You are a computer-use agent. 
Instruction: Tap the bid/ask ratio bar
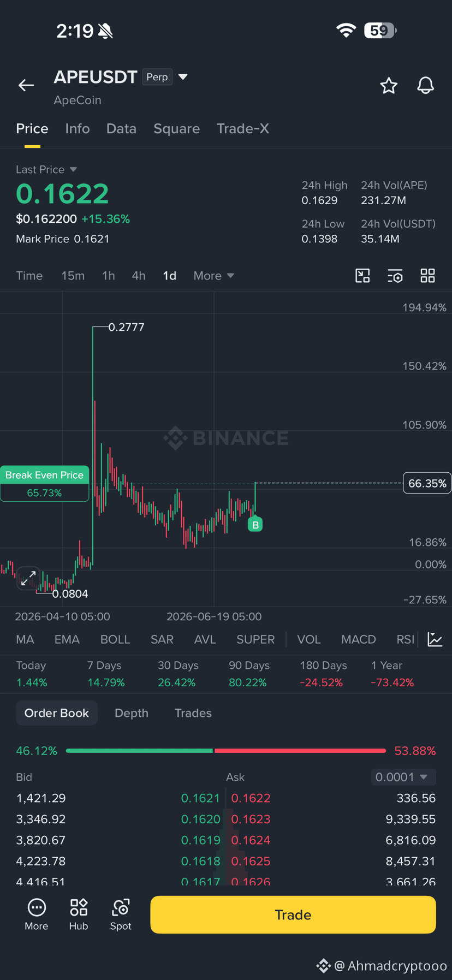tap(226, 751)
